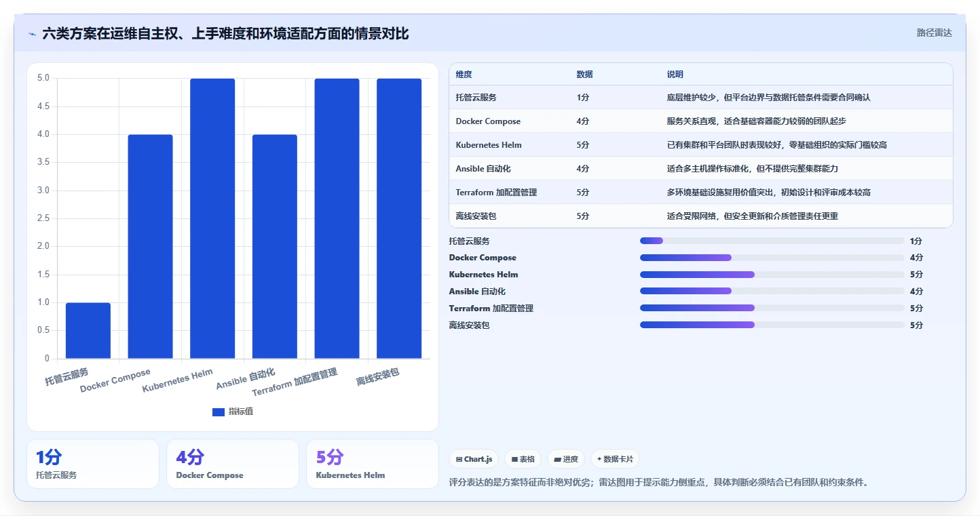Click the Ansible 自动化 progress bar
This screenshot has width=980, height=516.
click(x=772, y=292)
